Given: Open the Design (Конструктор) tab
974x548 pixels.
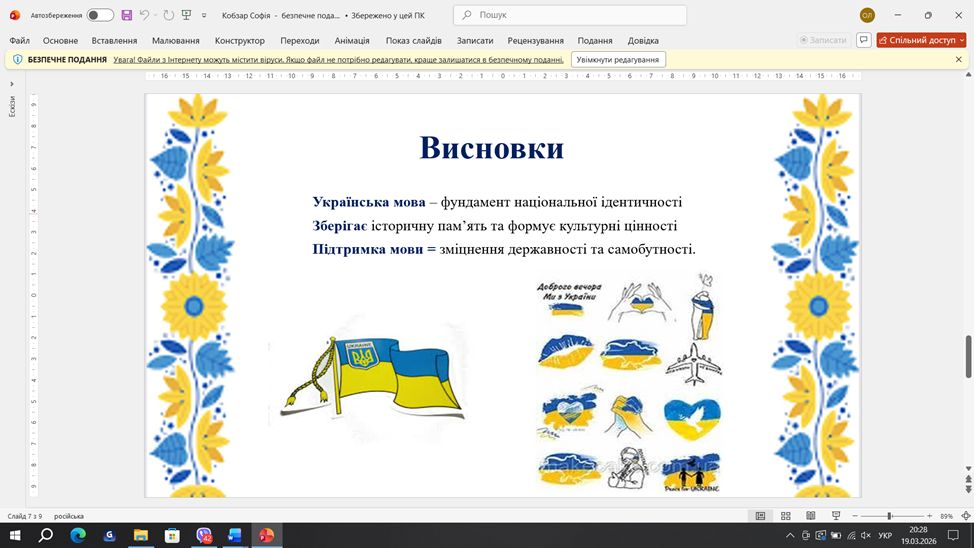Looking at the screenshot, I should 240,40.
